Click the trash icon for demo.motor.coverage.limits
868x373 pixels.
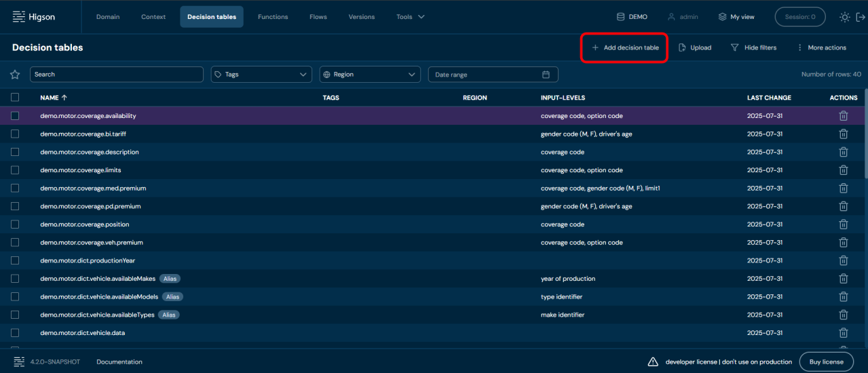843,170
